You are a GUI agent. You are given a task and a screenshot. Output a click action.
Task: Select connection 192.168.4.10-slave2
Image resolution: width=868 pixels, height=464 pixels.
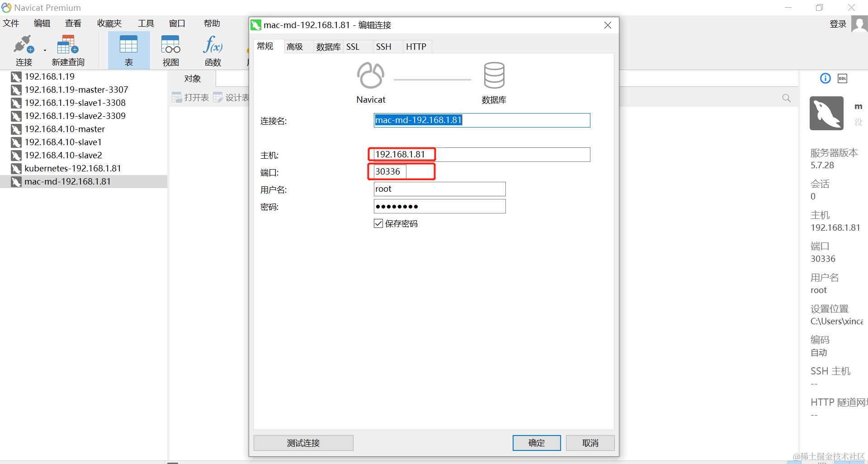pos(63,156)
